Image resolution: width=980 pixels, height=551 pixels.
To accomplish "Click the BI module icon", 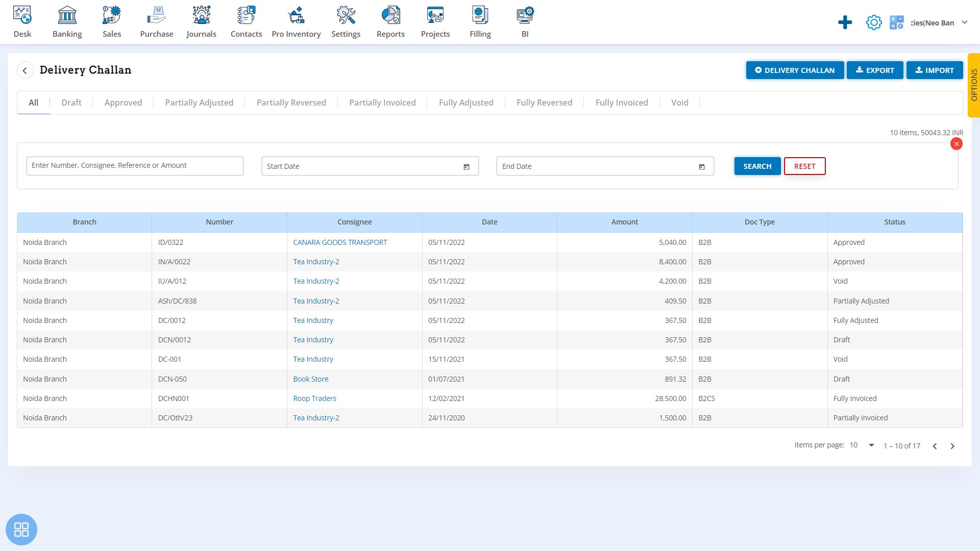I will pos(523,15).
